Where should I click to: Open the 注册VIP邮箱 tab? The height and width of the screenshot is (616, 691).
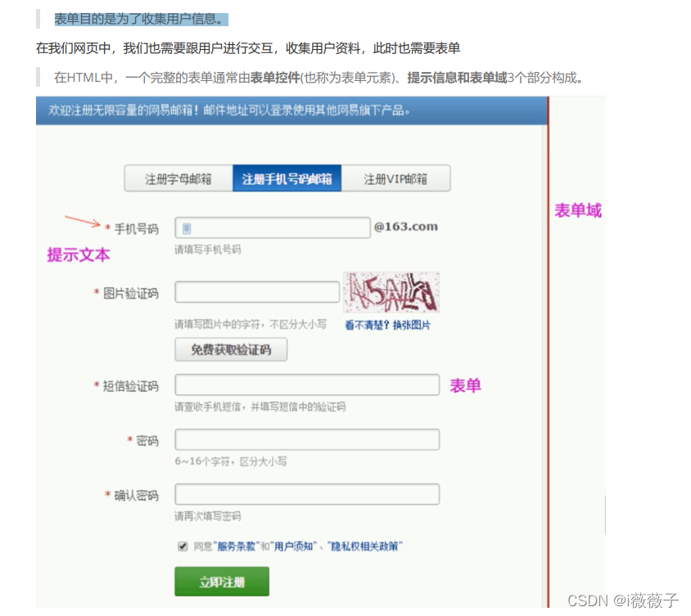395,178
